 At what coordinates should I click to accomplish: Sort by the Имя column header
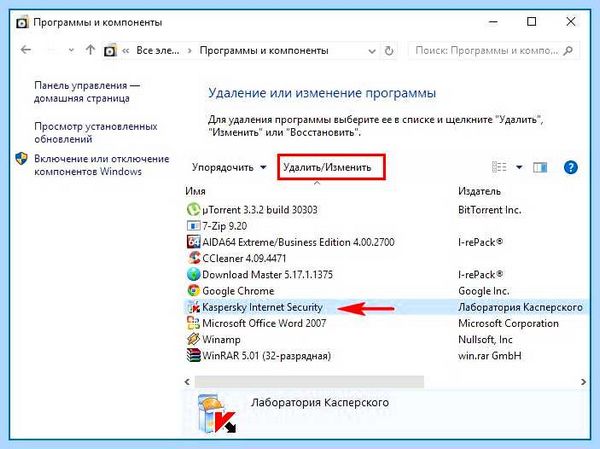pos(196,191)
